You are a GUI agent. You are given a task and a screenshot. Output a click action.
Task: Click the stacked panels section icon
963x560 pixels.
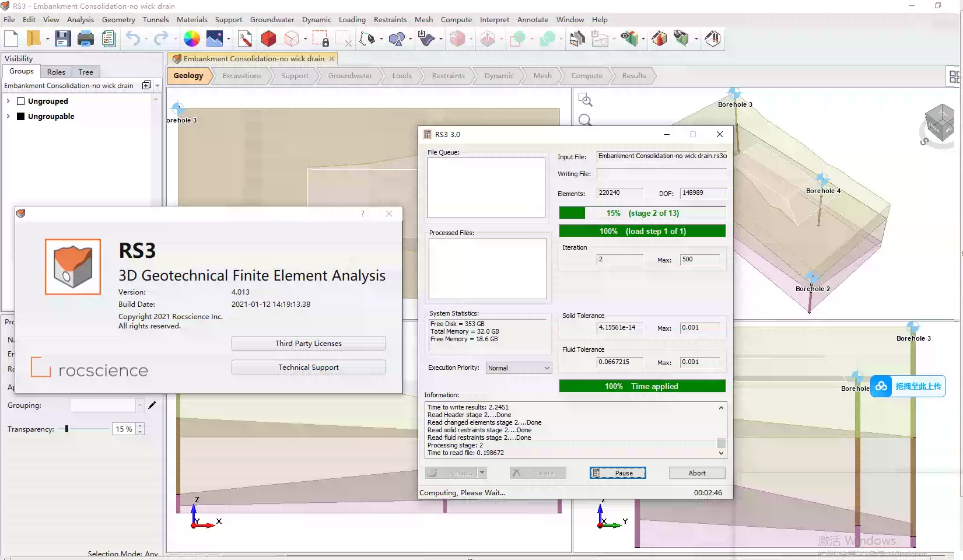[x=577, y=39]
